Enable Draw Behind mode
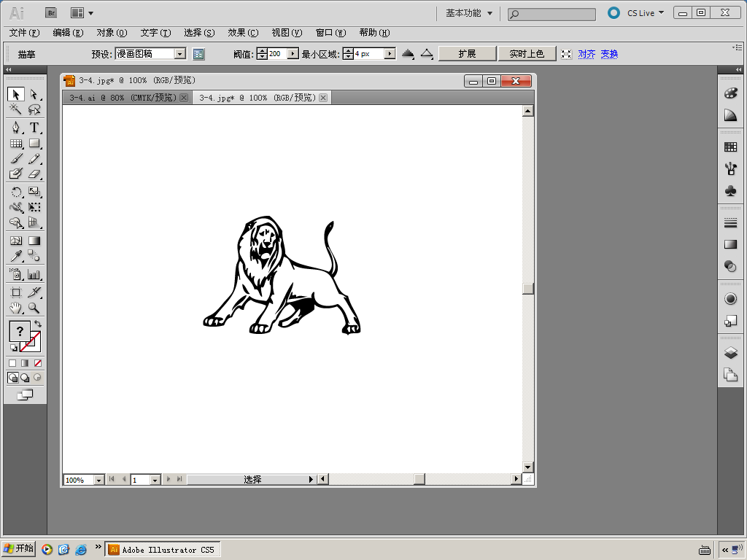 pos(25,378)
